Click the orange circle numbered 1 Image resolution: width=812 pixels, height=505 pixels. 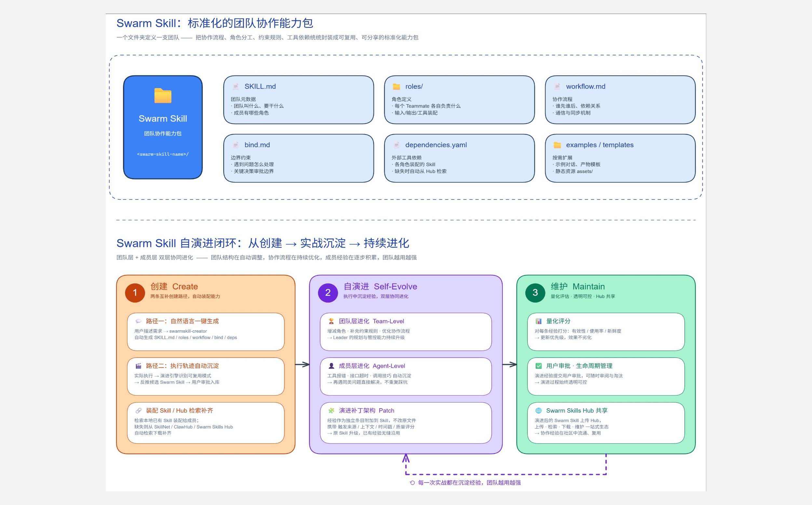135,292
